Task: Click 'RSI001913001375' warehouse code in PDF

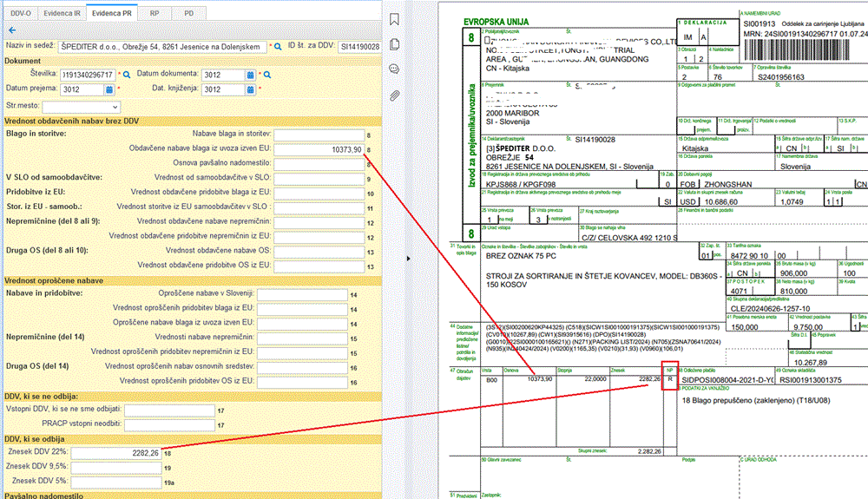Action: (x=811, y=380)
